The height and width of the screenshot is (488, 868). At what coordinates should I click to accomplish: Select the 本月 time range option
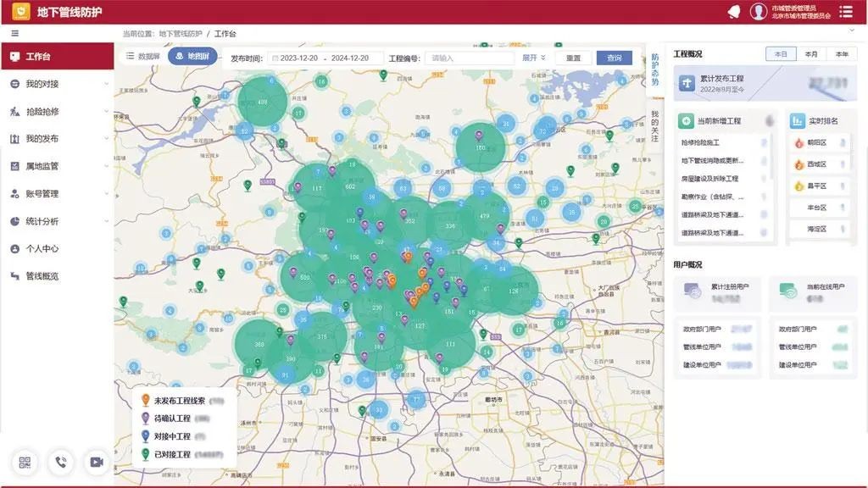811,53
